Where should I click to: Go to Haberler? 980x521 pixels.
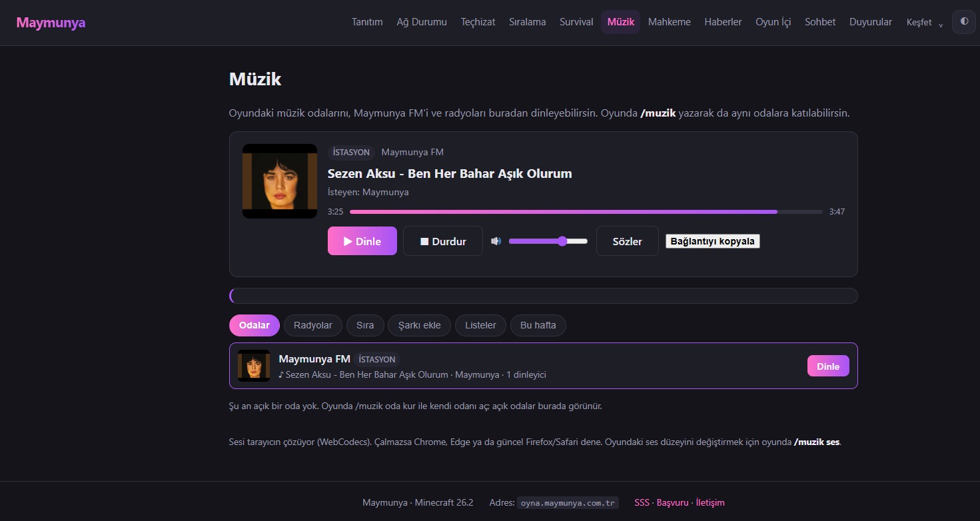tap(723, 22)
